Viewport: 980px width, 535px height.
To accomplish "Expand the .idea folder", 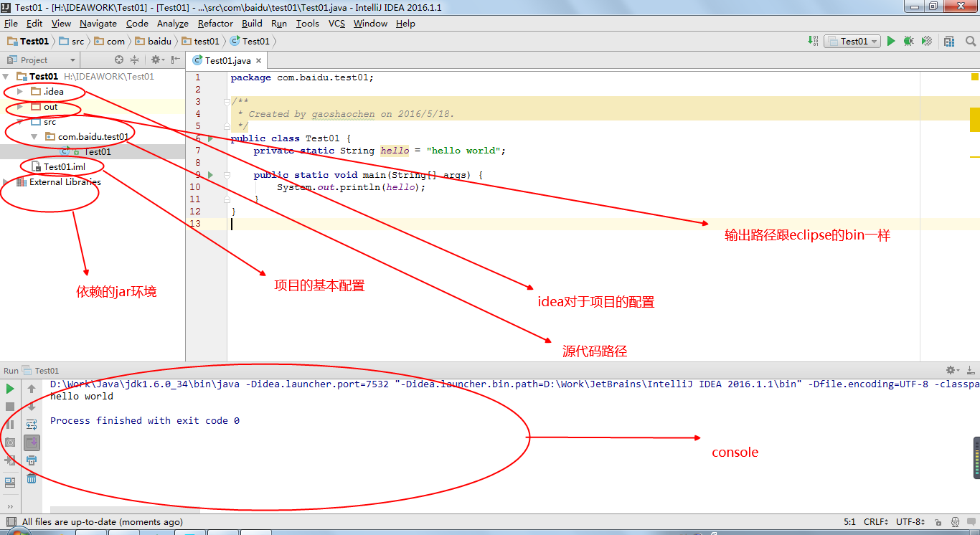I will (x=20, y=92).
